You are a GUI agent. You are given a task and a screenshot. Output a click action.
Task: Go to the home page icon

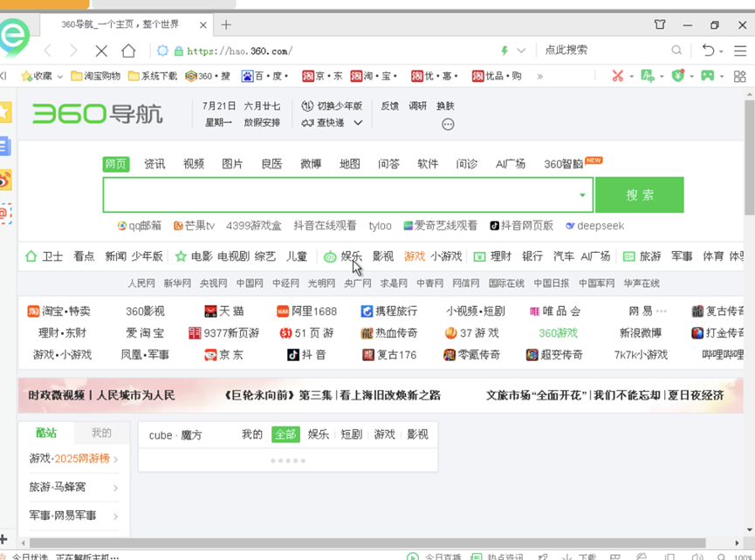tap(128, 51)
